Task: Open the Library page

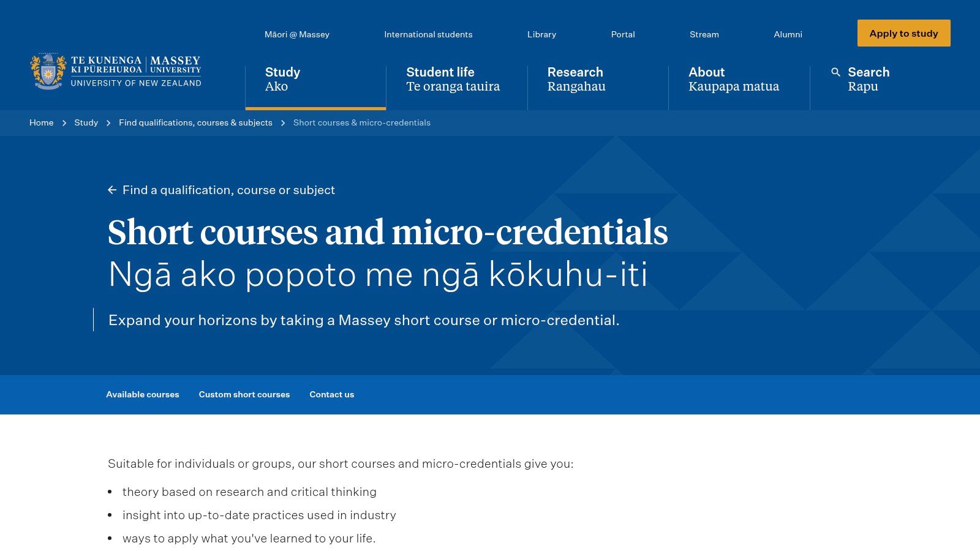Action: click(541, 34)
